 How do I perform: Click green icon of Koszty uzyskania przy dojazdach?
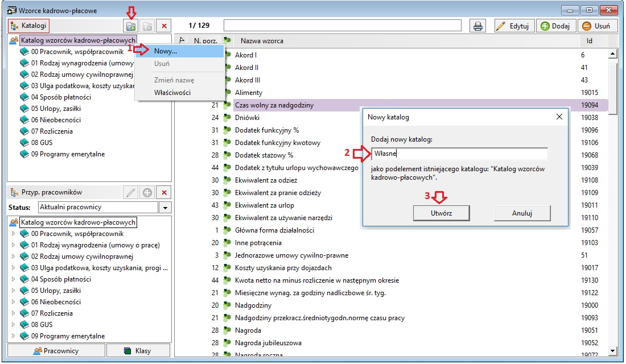(x=227, y=268)
